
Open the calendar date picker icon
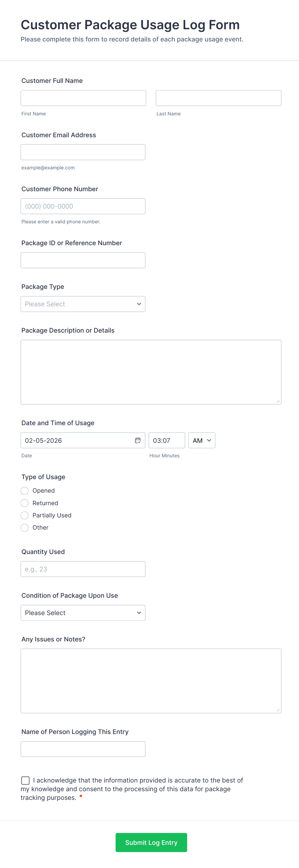coord(138,440)
